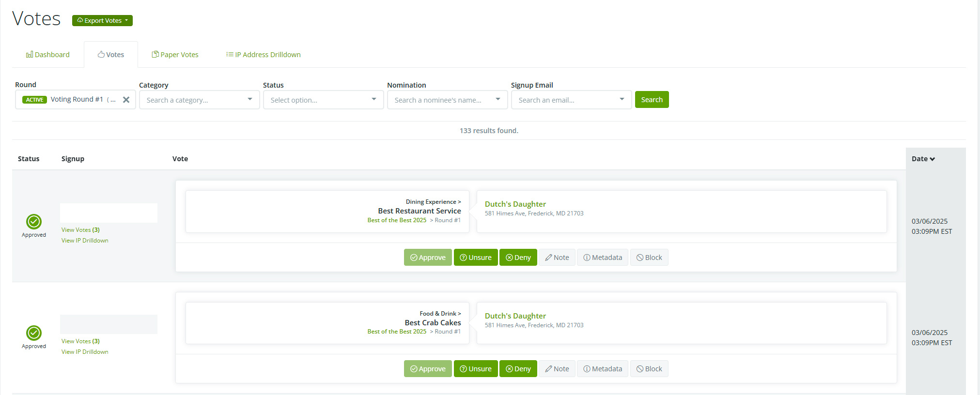The image size is (980, 395).
Task: Deny the Best Restaurant Service vote
Action: coord(518,258)
